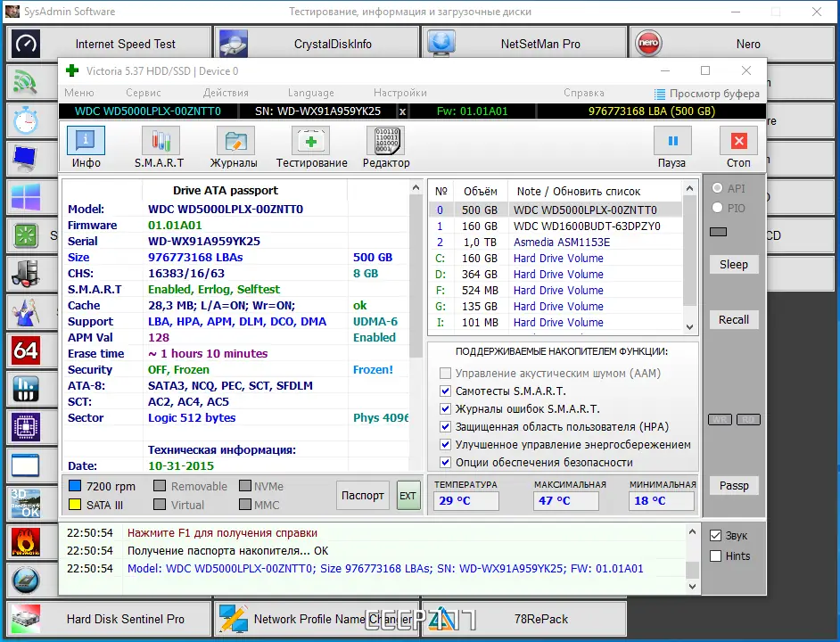
Task: Select drive 1 WDC WD1600BUDT-63DPZY0 row
Action: pos(556,226)
